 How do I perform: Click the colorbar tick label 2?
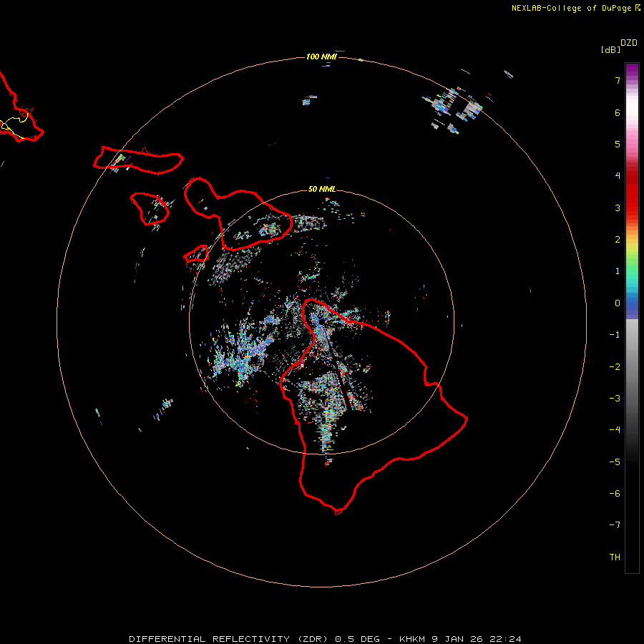[618, 240]
